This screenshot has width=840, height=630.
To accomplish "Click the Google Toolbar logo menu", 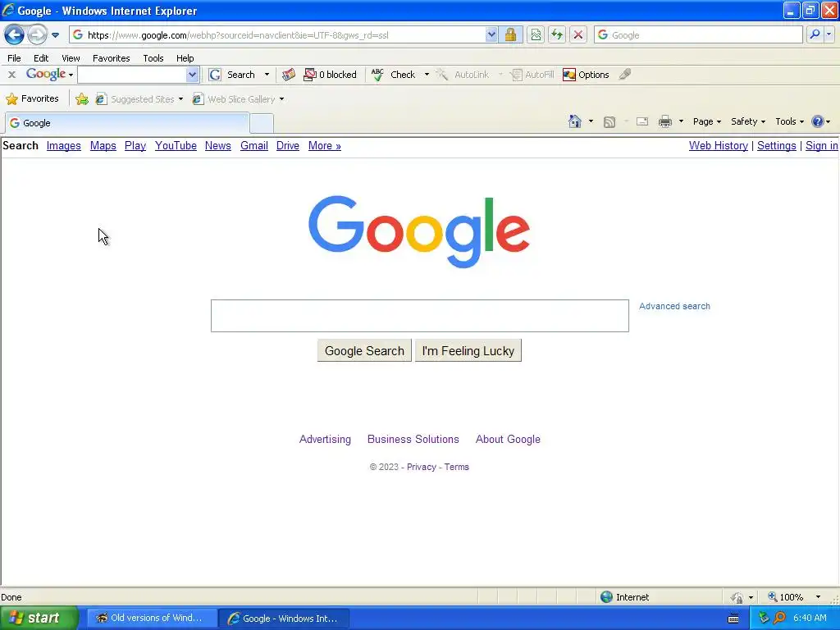I will coord(49,75).
